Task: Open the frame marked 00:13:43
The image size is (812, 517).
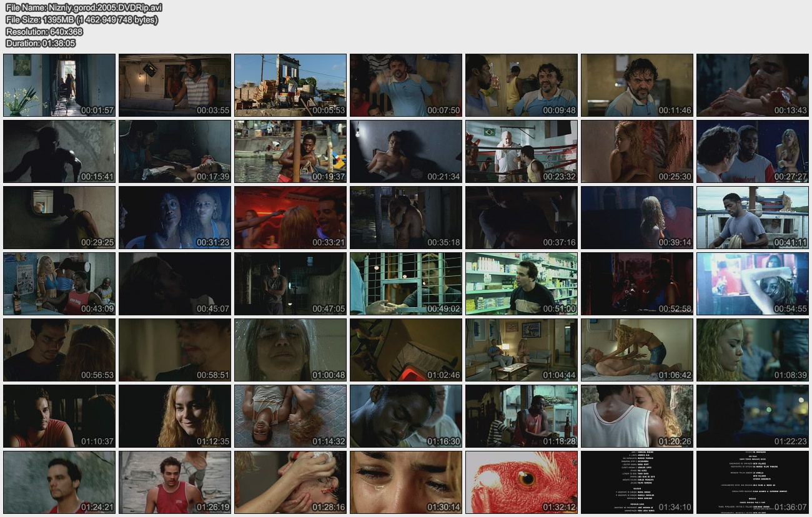Action: click(753, 85)
